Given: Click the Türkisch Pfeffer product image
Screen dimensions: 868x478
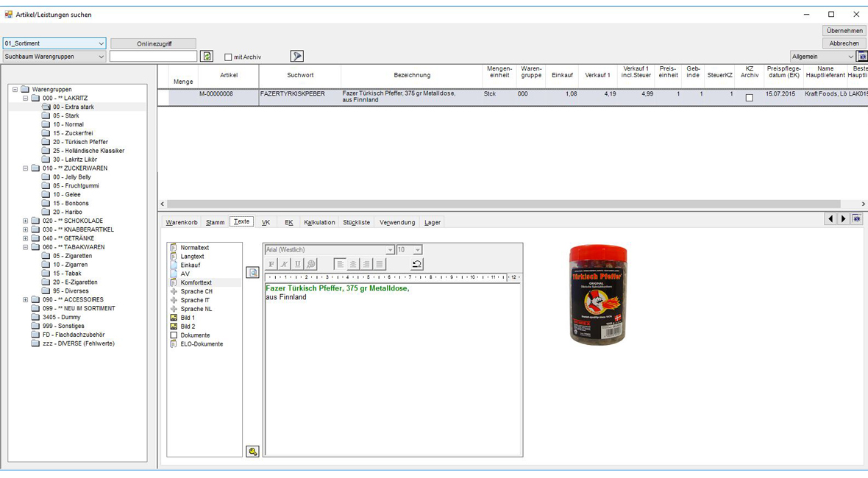Looking at the screenshot, I should pos(598,295).
